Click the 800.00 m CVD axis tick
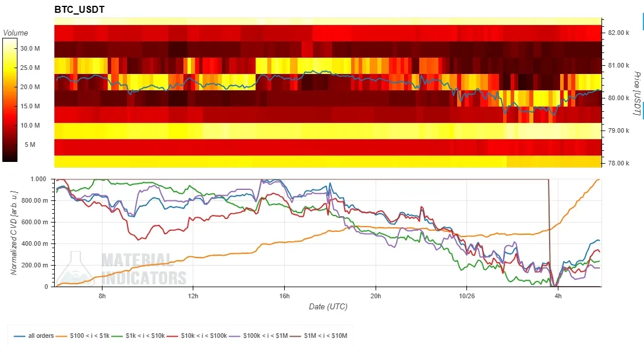Screen dimensions: 644x346 (34, 200)
